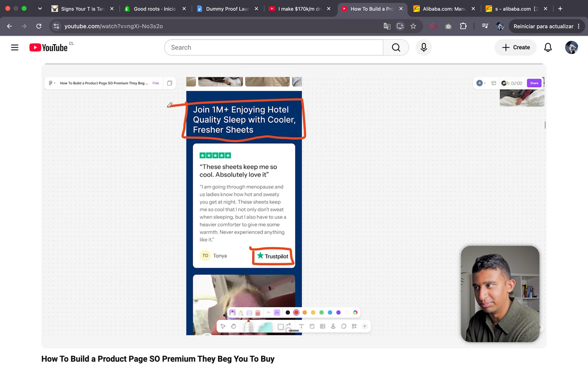Start voice search with the microphone
The image size is (588, 368).
pyautogui.click(x=424, y=48)
